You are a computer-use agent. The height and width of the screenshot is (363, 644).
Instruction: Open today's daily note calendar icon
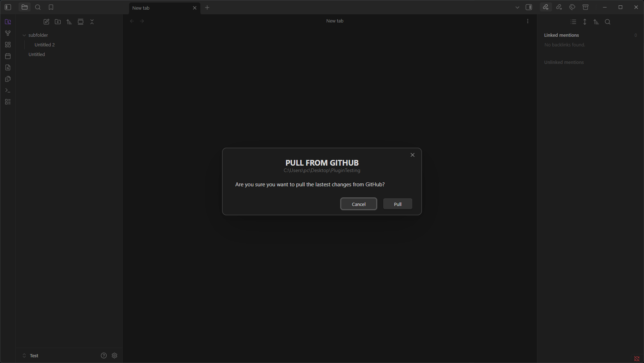[8, 56]
